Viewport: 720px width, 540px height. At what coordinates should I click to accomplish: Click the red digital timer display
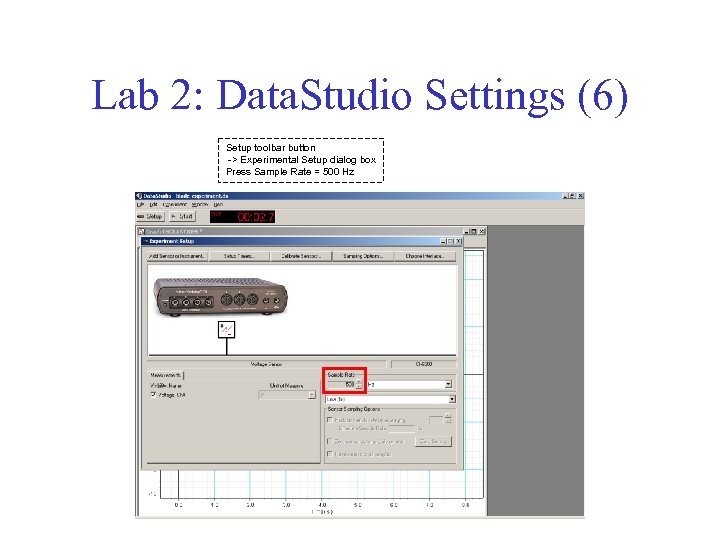tap(242, 217)
